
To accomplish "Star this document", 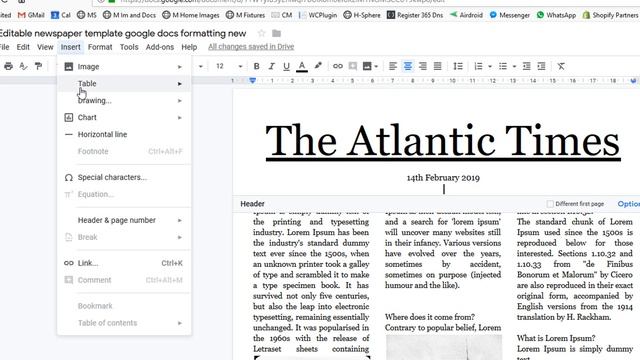I will pyautogui.click(x=261, y=33).
